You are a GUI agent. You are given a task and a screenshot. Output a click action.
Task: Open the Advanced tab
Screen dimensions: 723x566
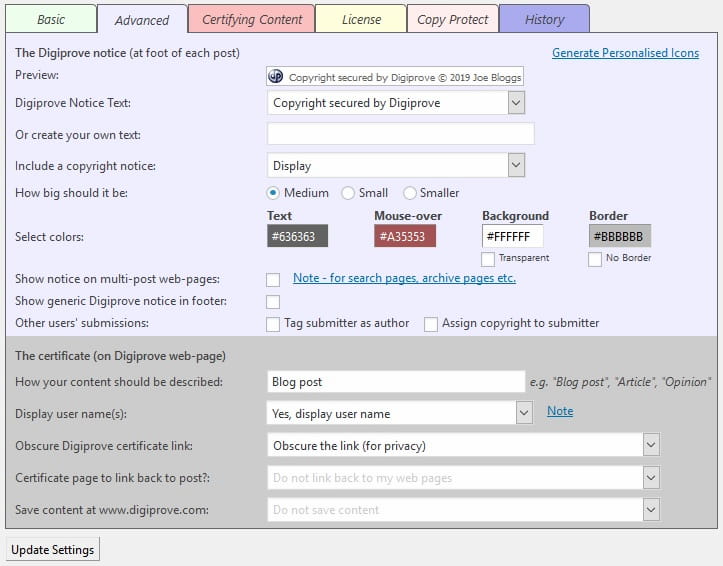pyautogui.click(x=142, y=20)
